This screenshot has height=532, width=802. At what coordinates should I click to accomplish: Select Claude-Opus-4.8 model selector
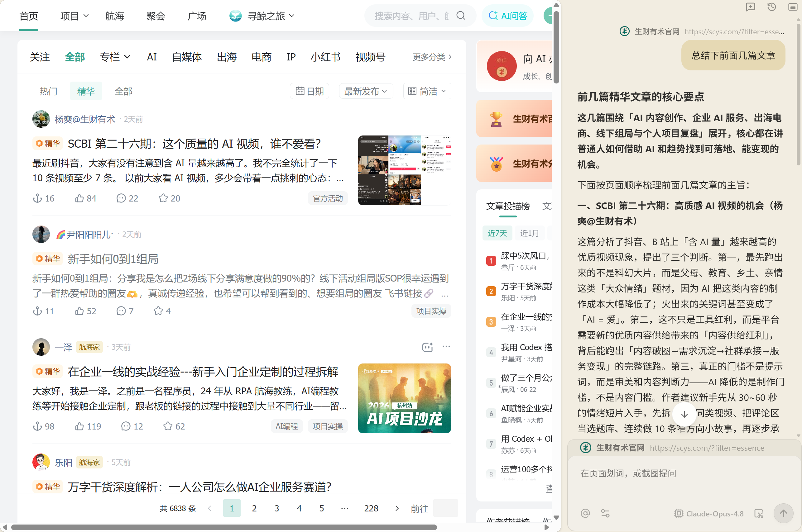coord(709,514)
